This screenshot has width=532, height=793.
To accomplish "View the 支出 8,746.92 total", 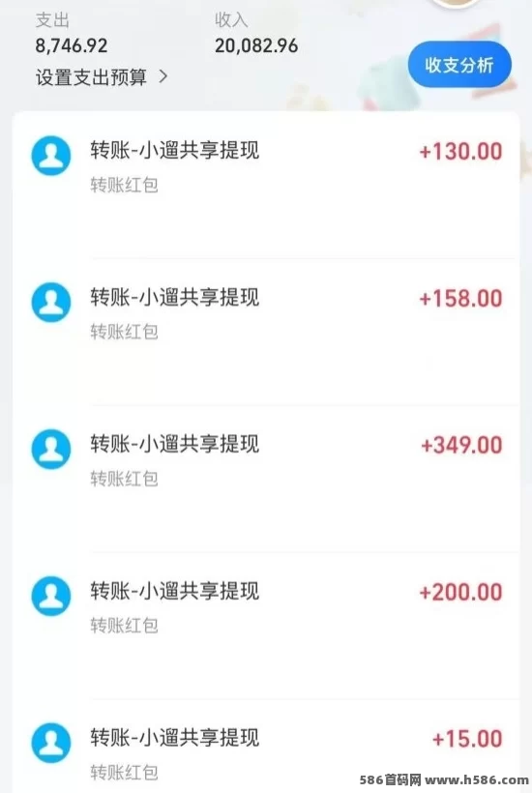I will (x=72, y=45).
